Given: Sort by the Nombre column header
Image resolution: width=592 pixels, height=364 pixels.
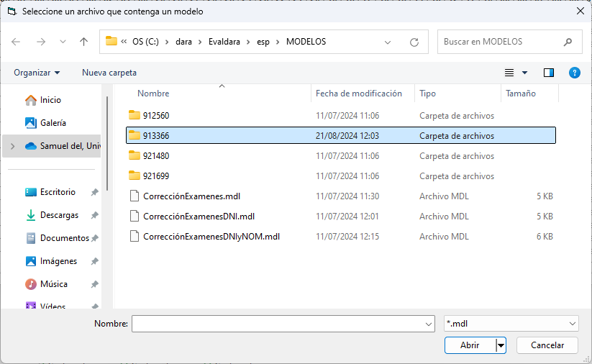Looking at the screenshot, I should (153, 94).
